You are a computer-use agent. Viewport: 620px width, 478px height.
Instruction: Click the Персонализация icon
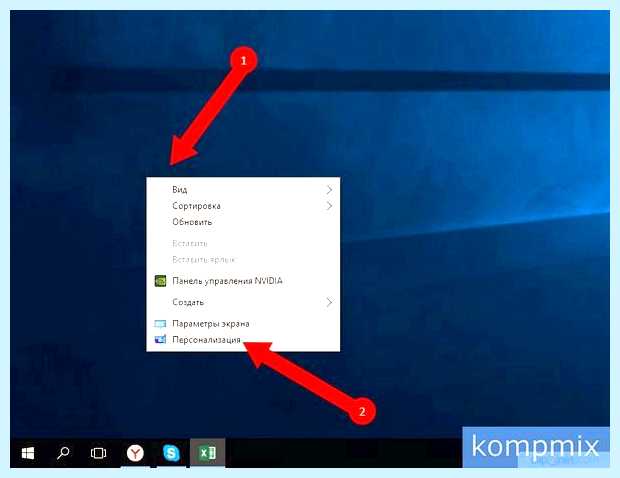[160, 340]
